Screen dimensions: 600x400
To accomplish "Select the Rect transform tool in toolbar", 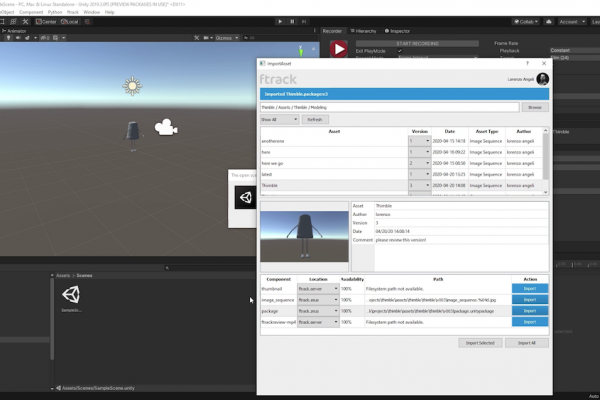I will 2,21.
